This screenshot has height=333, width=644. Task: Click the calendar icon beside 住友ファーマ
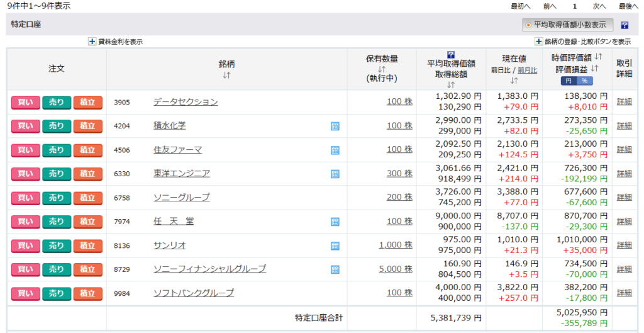pyautogui.click(x=335, y=150)
